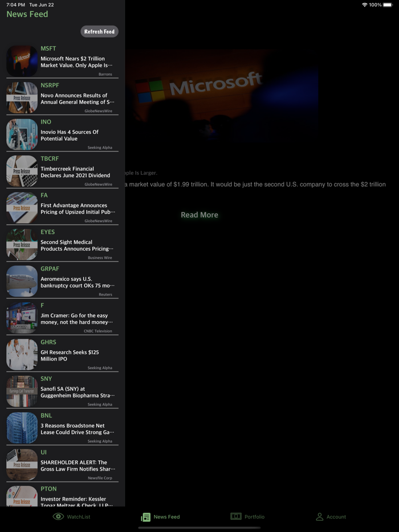Check the Wi-Fi status icon

click(x=364, y=5)
